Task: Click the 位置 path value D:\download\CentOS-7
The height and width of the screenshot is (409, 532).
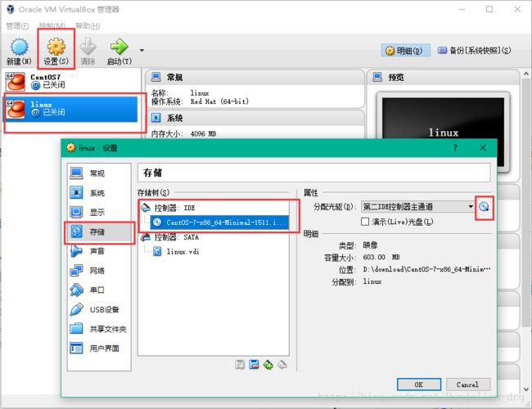Action: 426,269
